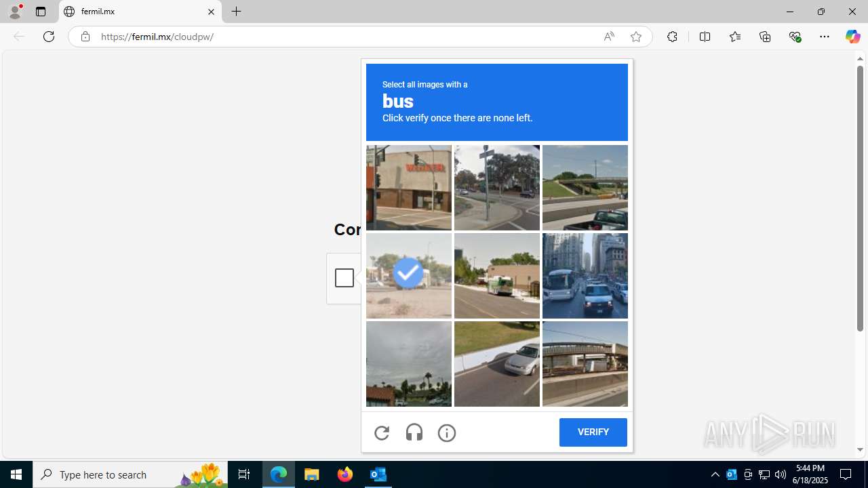The width and height of the screenshot is (868, 488).
Task: Select the storefront building image tile
Action: (409, 188)
